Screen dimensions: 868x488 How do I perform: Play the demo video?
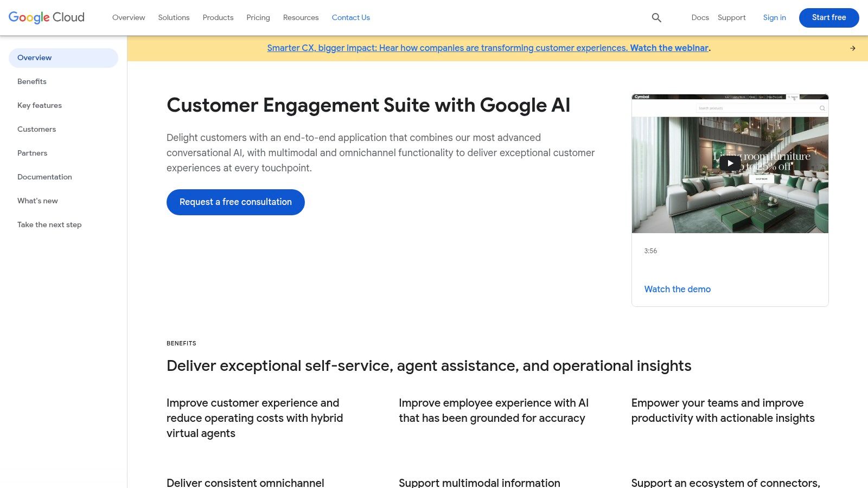730,163
